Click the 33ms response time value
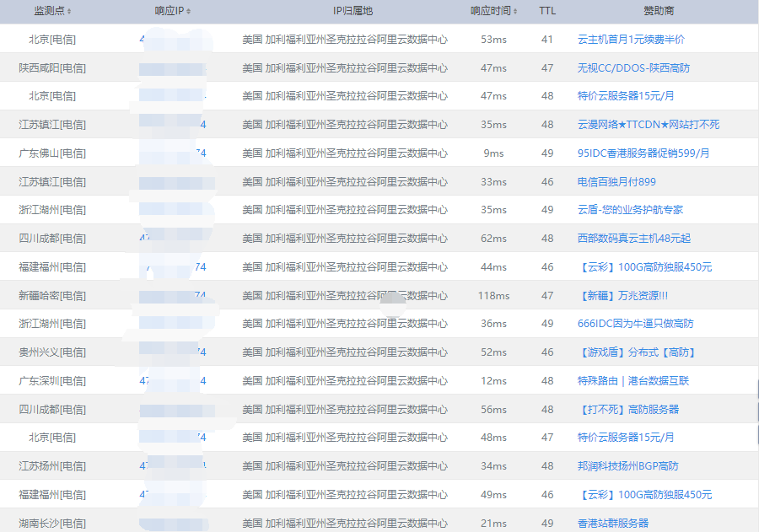759x532 pixels. click(x=493, y=181)
